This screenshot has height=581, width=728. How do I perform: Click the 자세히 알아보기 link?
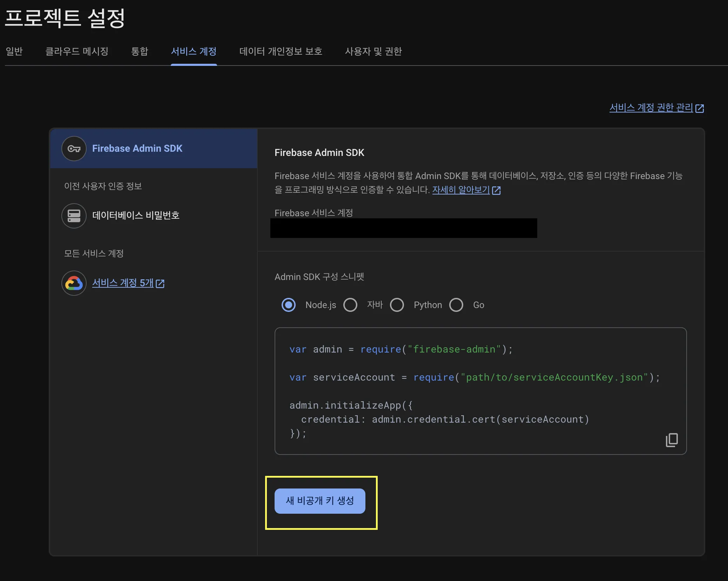pyautogui.click(x=460, y=190)
